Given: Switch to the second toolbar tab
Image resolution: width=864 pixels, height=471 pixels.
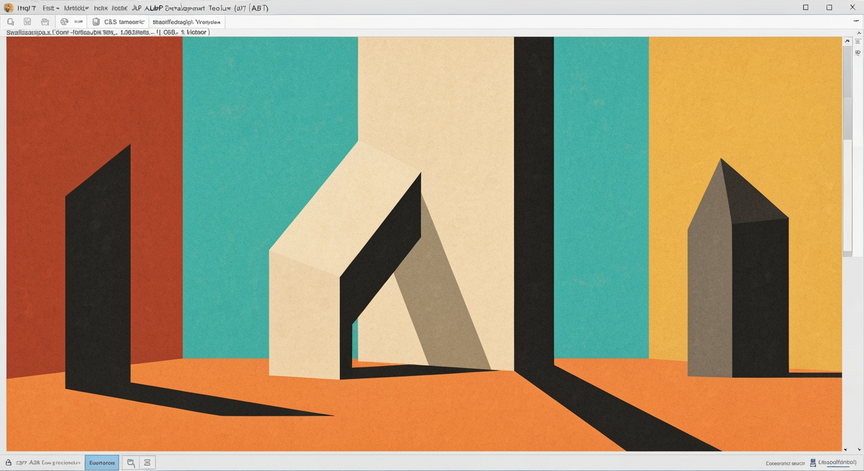Looking at the screenshot, I should [186, 22].
